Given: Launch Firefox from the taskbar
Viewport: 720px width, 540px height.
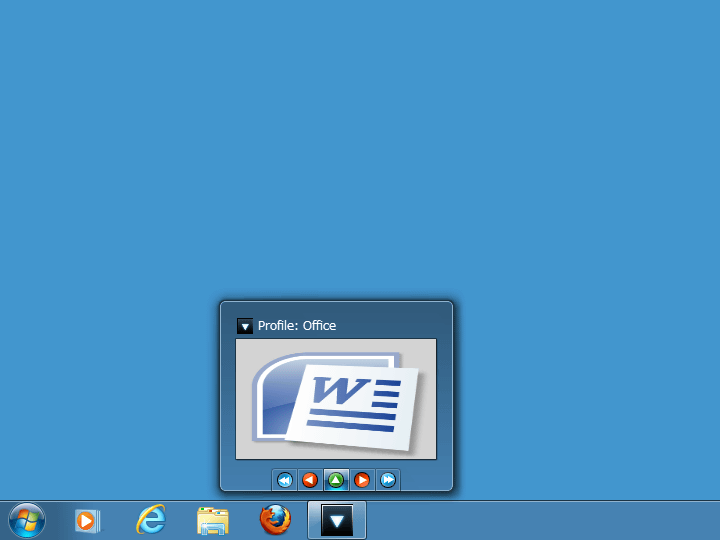Looking at the screenshot, I should [x=275, y=520].
